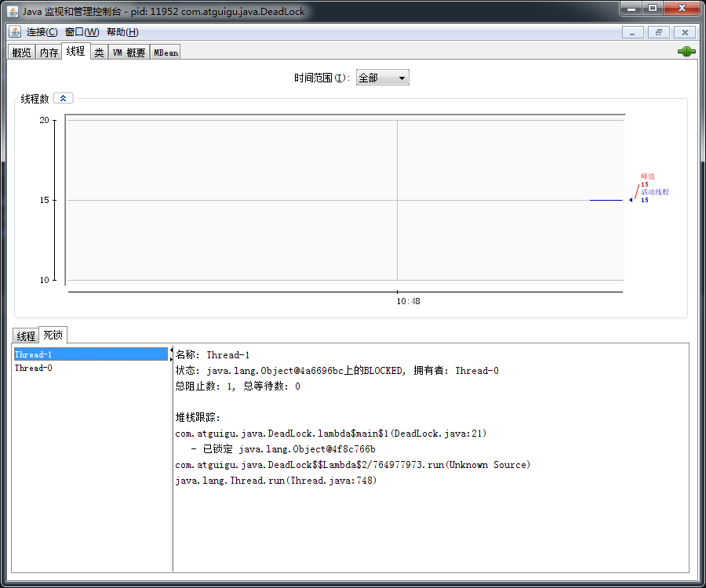Select the 死锁 sub-tab

pyautogui.click(x=53, y=336)
